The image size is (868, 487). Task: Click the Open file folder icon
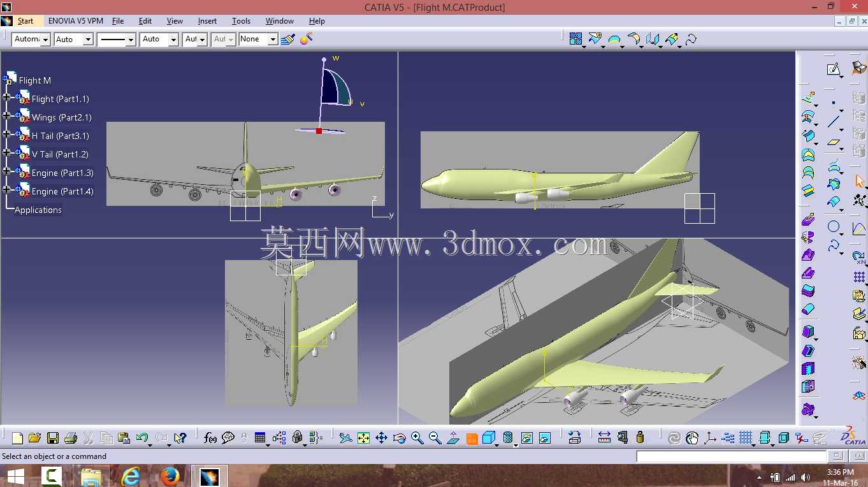click(x=35, y=438)
